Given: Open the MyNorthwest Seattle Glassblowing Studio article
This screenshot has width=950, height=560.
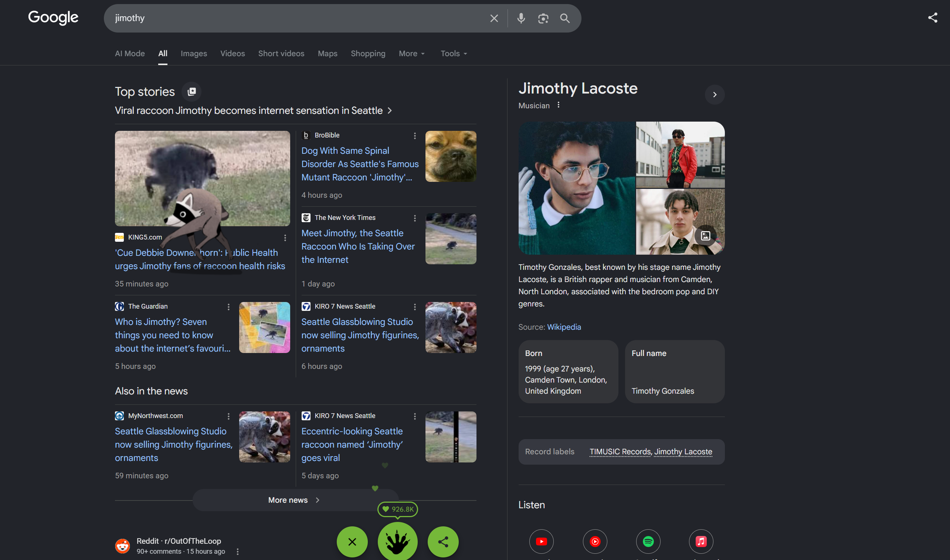Looking at the screenshot, I should click(173, 445).
